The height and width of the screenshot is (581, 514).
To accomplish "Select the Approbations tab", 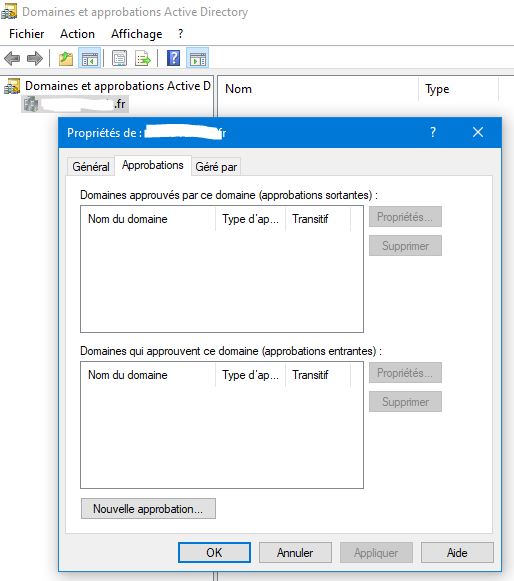I will 153,165.
